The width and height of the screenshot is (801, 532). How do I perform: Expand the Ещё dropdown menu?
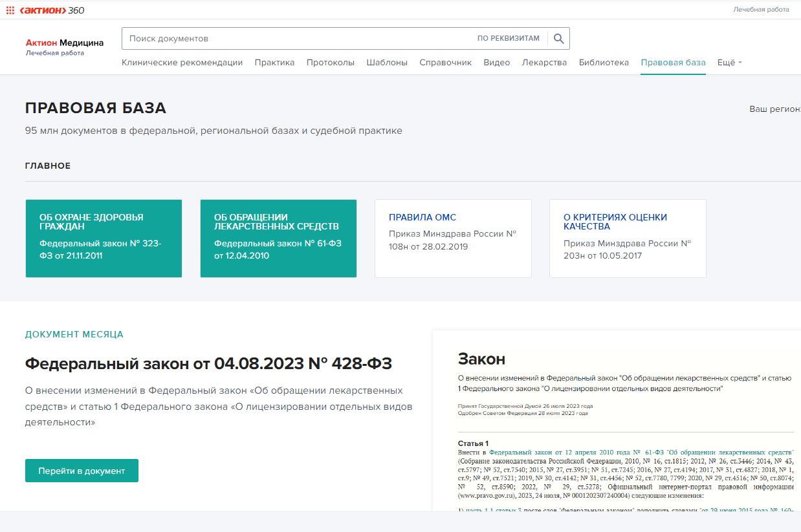pyautogui.click(x=729, y=63)
